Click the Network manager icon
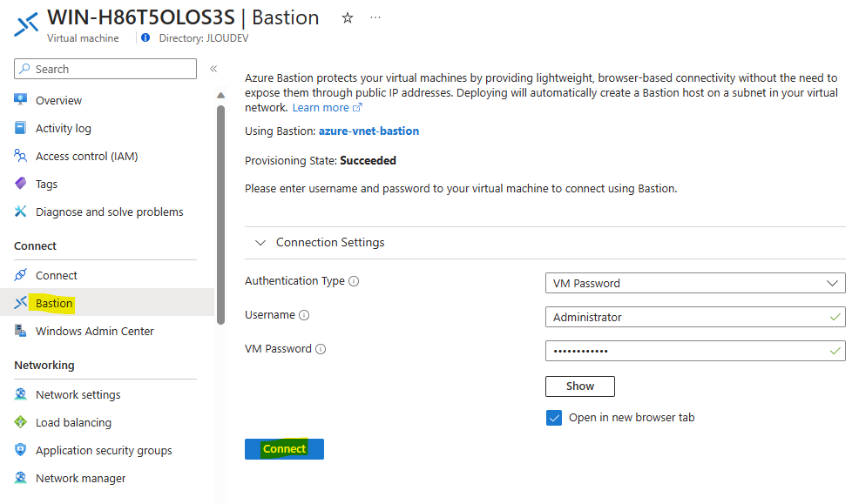The image size is (852, 504). click(20, 478)
